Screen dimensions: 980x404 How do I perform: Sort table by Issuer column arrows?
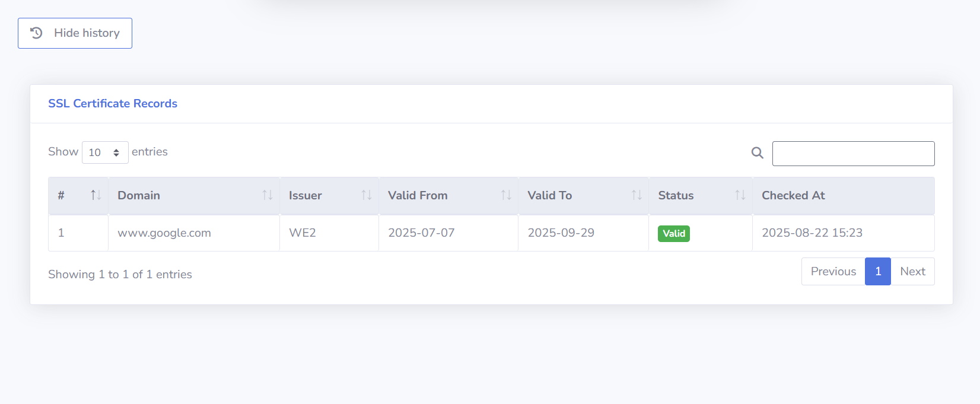coord(367,195)
